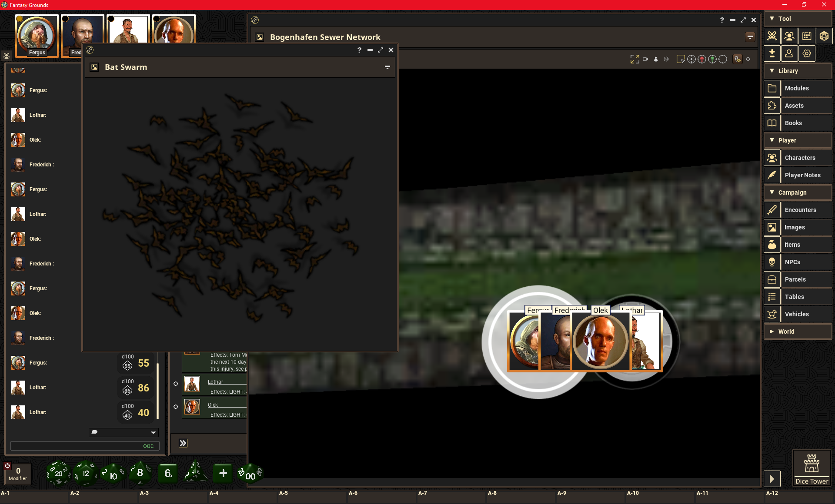Toggle the token visibility eye button
Screen dimensions: 835x504
point(738,59)
